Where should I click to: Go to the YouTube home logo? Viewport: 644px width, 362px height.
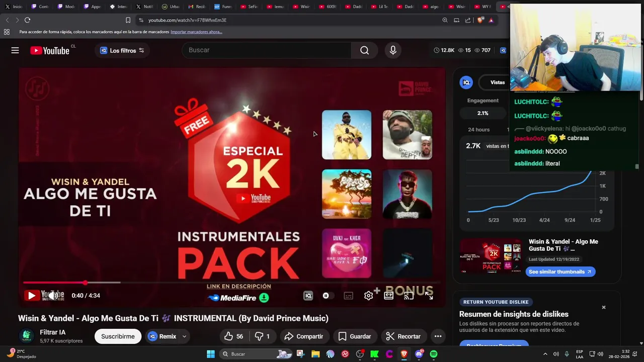50,50
